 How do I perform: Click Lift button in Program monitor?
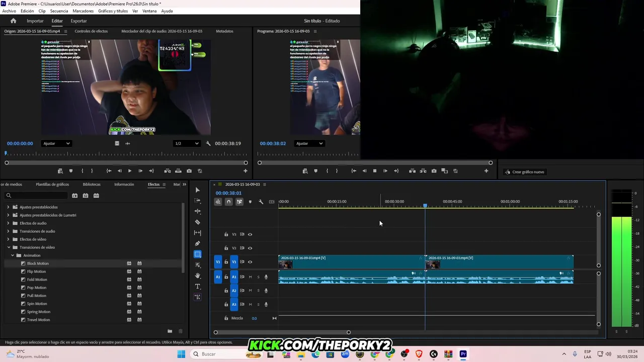click(412, 171)
